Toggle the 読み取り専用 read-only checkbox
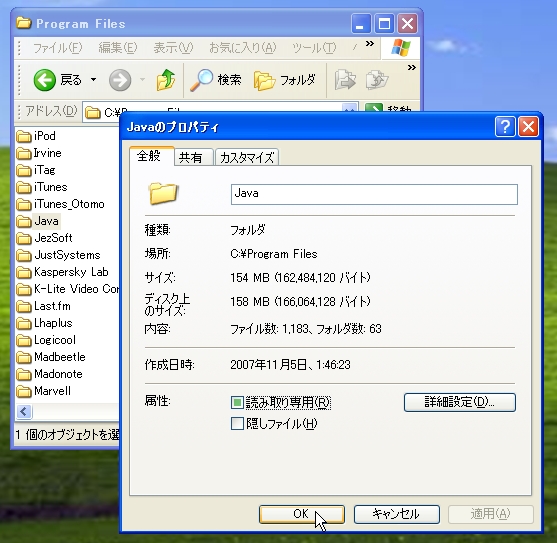The image size is (557, 543). click(x=237, y=402)
